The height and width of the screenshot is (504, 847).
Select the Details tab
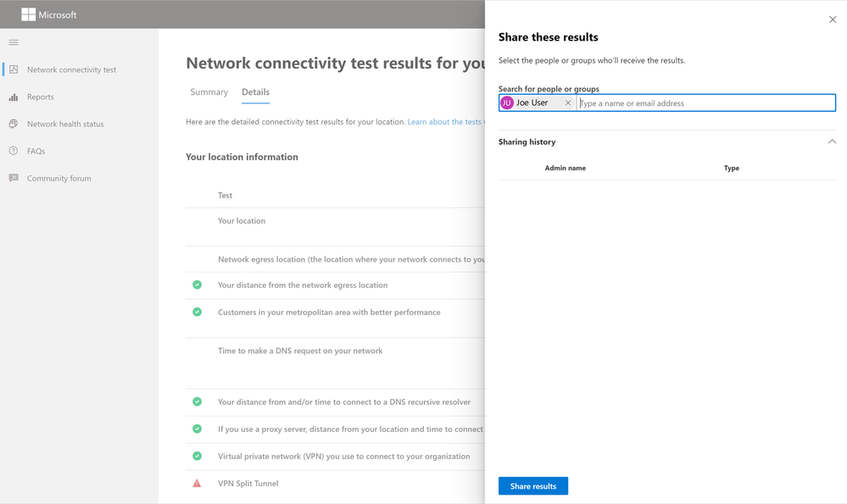coord(255,92)
